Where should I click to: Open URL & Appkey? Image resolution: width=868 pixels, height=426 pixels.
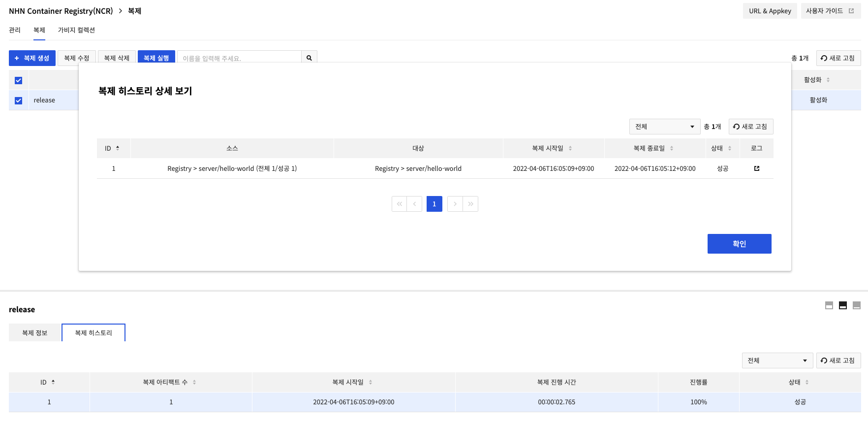point(770,11)
